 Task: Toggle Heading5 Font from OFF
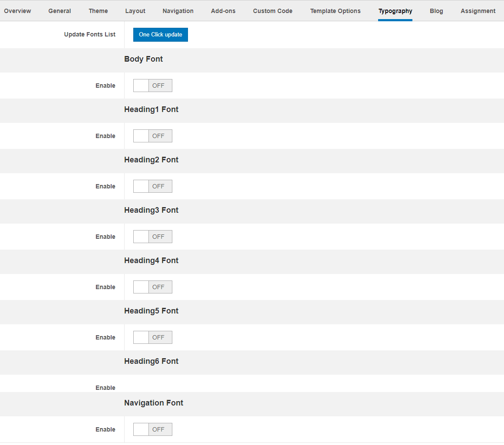(x=152, y=337)
